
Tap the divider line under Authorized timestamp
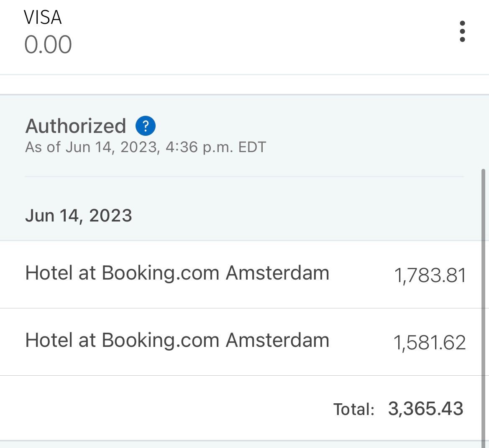click(244, 176)
